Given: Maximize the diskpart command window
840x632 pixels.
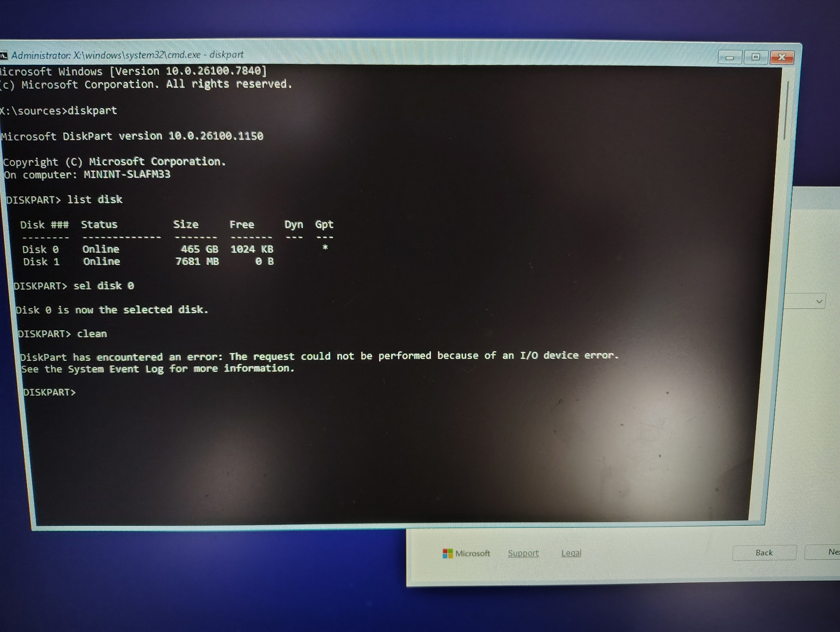Looking at the screenshot, I should point(756,57).
